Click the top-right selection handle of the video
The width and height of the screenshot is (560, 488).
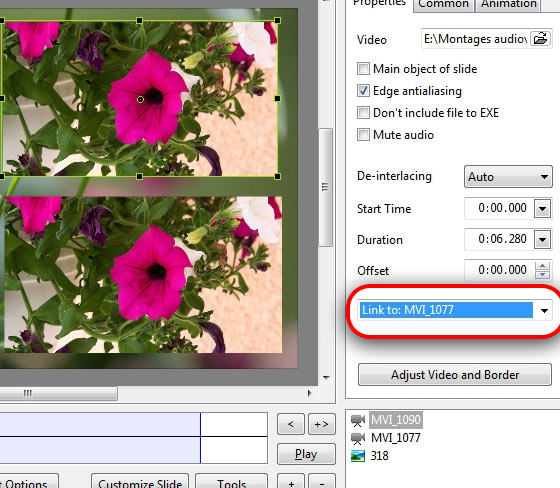(278, 21)
